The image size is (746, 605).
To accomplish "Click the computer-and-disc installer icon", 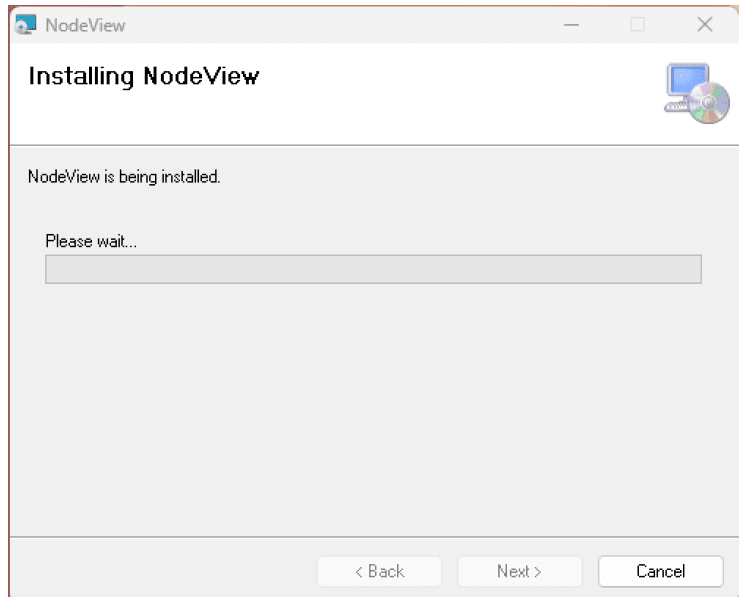I will pos(696,93).
